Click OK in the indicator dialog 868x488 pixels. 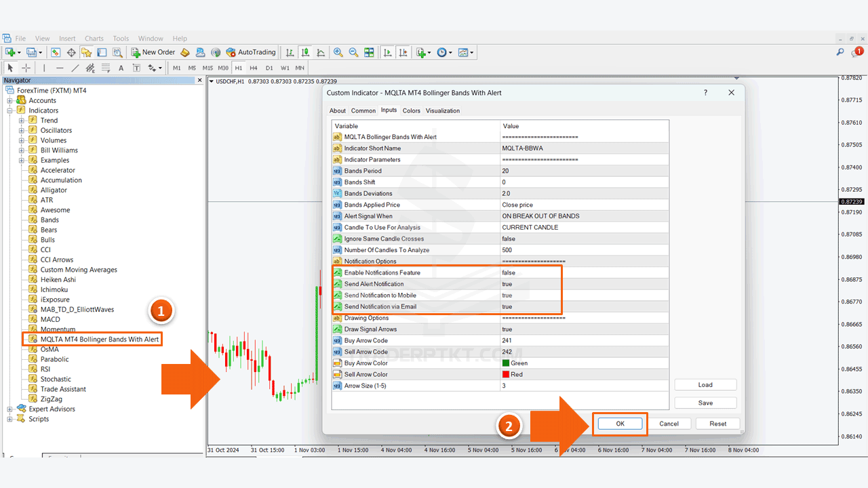[x=620, y=424]
